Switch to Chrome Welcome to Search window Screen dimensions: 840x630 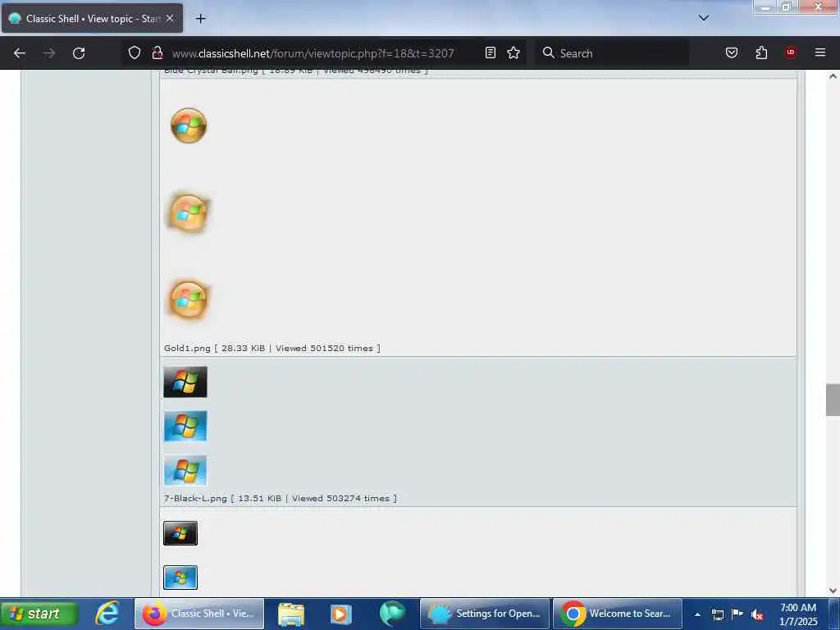click(x=617, y=614)
